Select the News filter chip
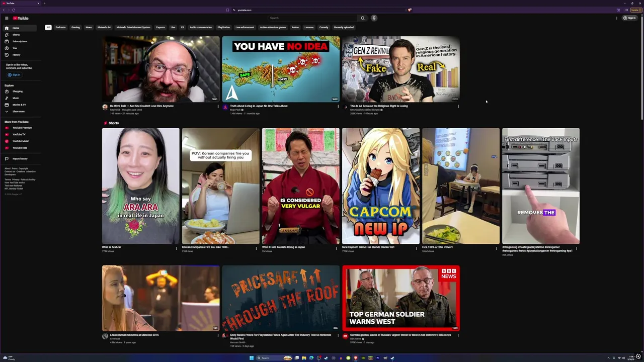Image resolution: width=644 pixels, height=362 pixels. [x=89, y=27]
